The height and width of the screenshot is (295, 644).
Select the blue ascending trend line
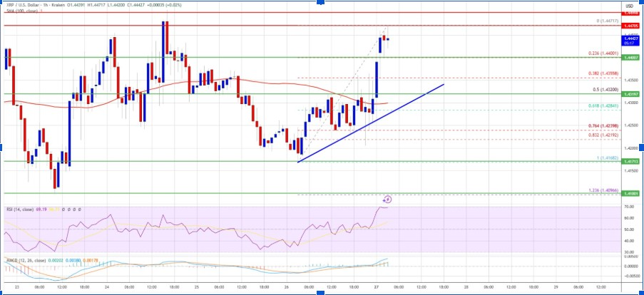point(371,123)
